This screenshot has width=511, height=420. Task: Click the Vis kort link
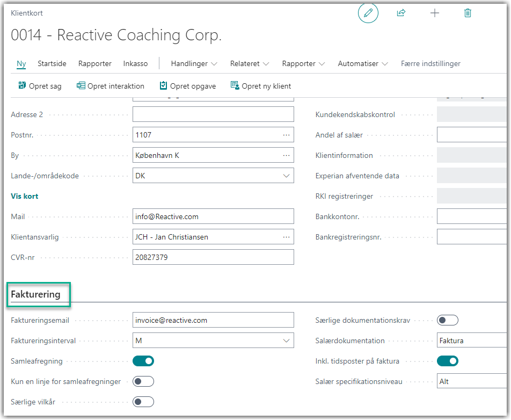click(x=25, y=196)
